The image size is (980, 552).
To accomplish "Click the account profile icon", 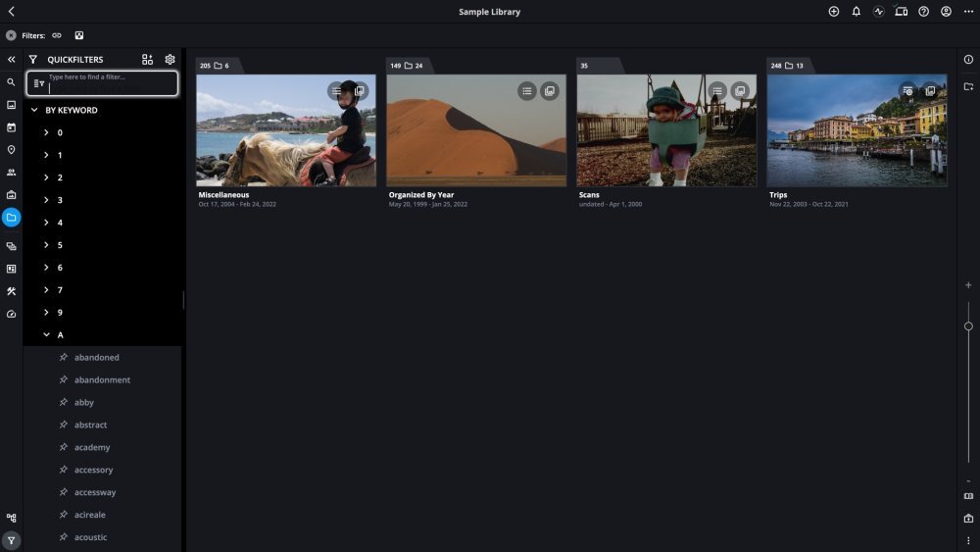I will 946,12.
